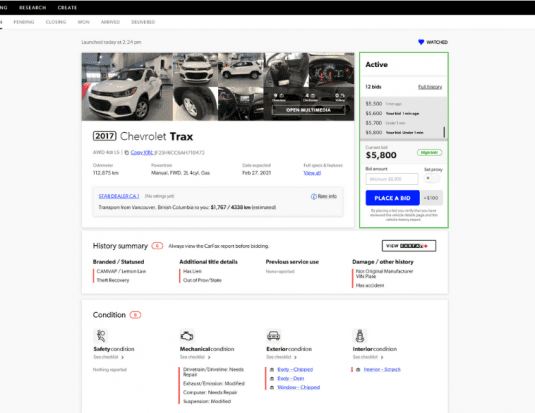Viewport: 535px width, 413px height.
Task: Toggle the Set proxy switch
Action: point(432,178)
